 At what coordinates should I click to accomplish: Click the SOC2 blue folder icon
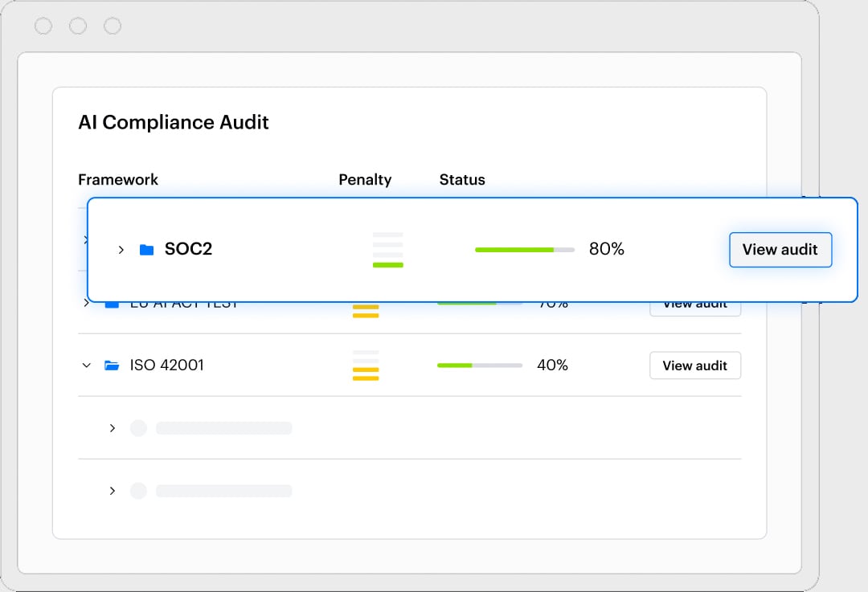(147, 249)
